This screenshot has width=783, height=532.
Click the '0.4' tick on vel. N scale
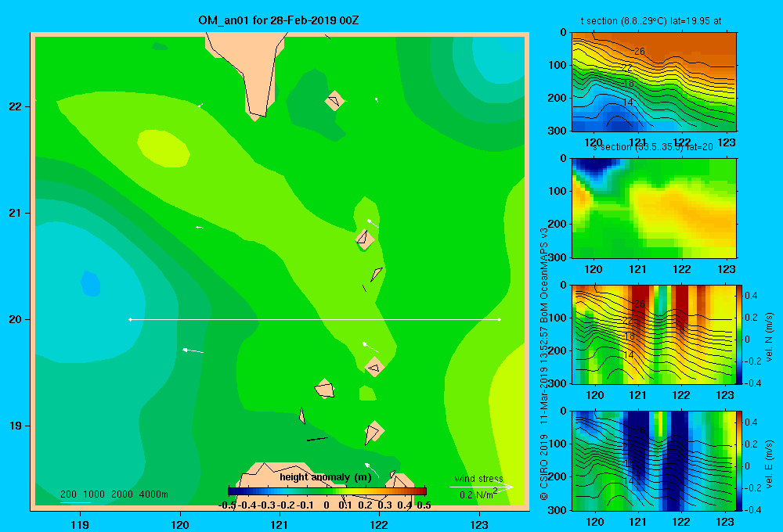[751, 296]
